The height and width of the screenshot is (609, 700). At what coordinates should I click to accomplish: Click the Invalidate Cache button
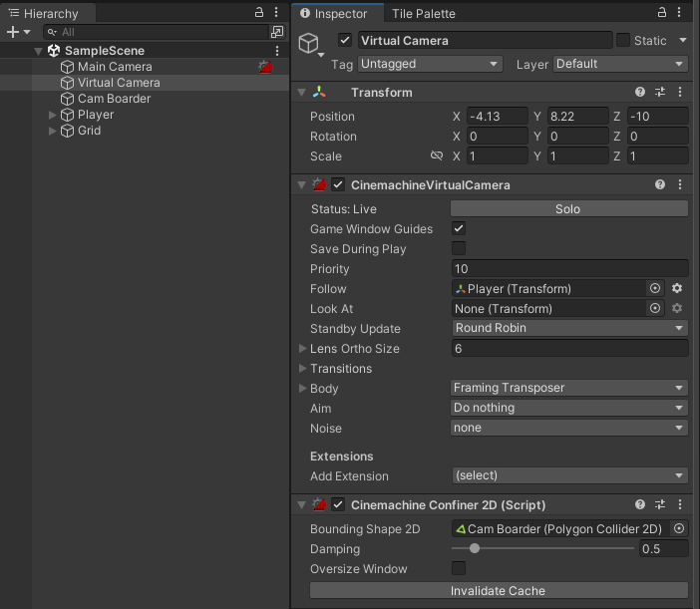[499, 590]
